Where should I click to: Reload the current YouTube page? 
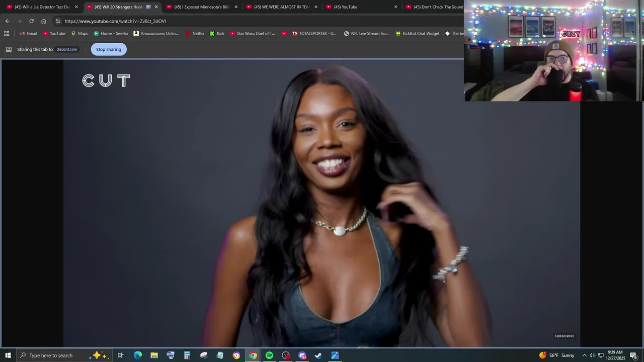[x=31, y=21]
